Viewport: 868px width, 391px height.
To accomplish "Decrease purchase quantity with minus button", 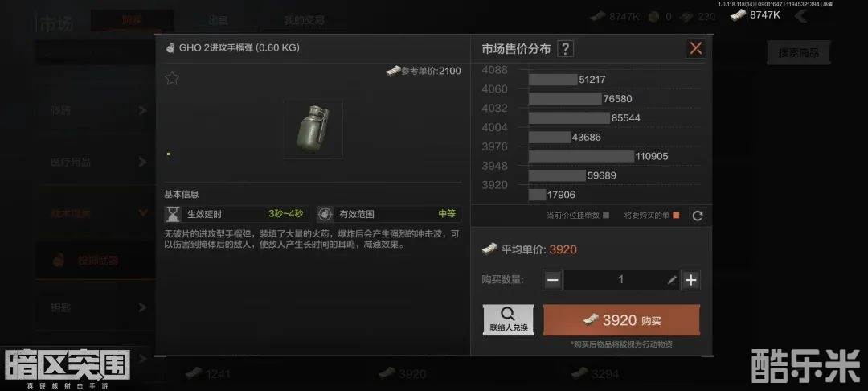I will coord(552,280).
